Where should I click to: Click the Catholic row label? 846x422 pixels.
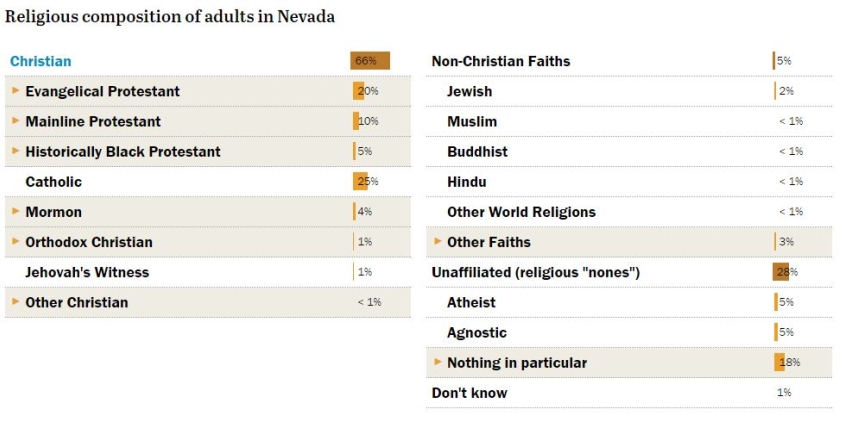coord(54,182)
